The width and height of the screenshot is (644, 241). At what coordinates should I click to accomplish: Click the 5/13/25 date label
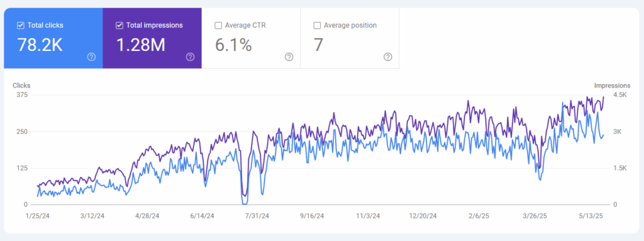coord(592,215)
